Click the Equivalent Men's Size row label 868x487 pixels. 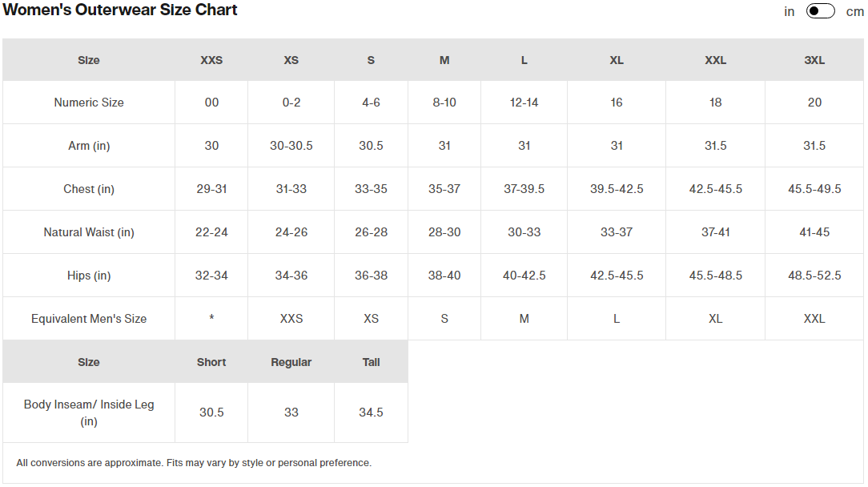pyautogui.click(x=89, y=319)
